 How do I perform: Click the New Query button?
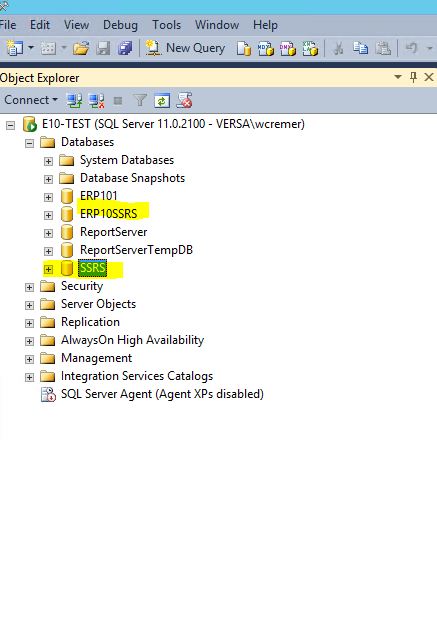coord(185,48)
